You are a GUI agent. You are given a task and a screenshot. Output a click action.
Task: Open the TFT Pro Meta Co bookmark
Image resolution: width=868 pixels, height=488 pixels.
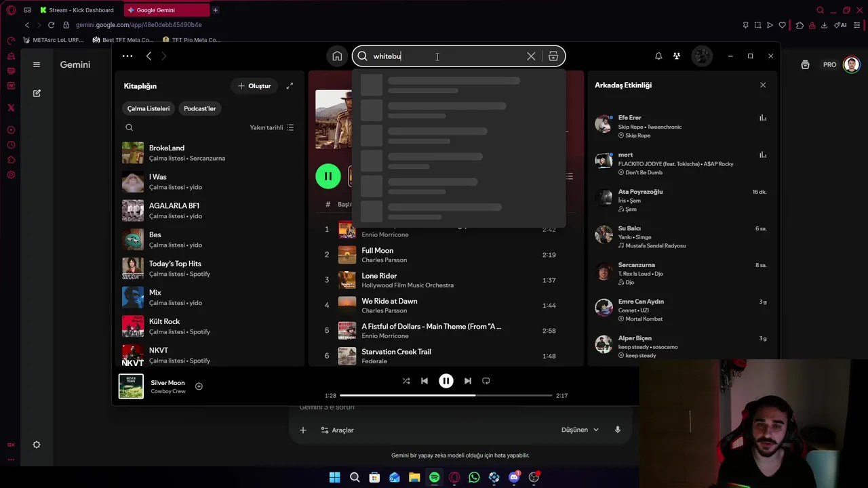tap(192, 40)
